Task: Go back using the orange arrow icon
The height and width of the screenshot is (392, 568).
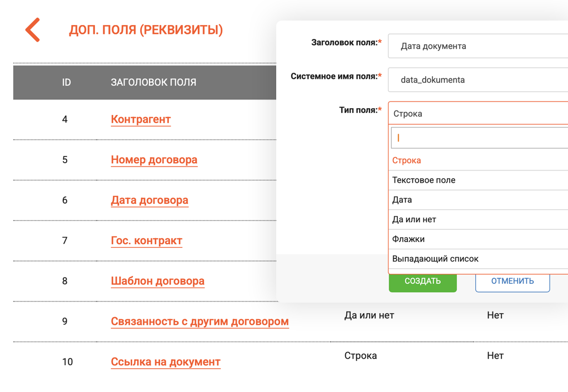Action: coord(33,29)
